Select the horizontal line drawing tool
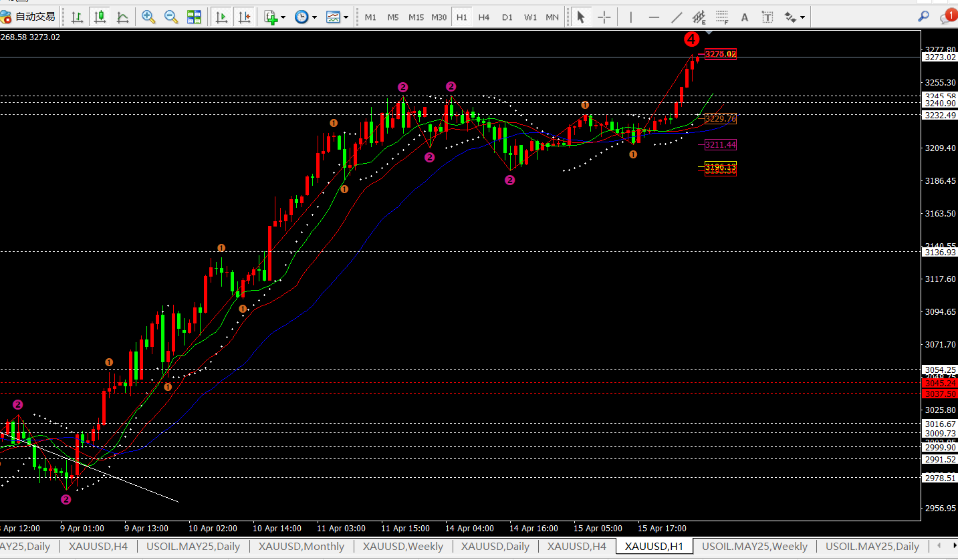This screenshot has width=958, height=560. (x=654, y=17)
